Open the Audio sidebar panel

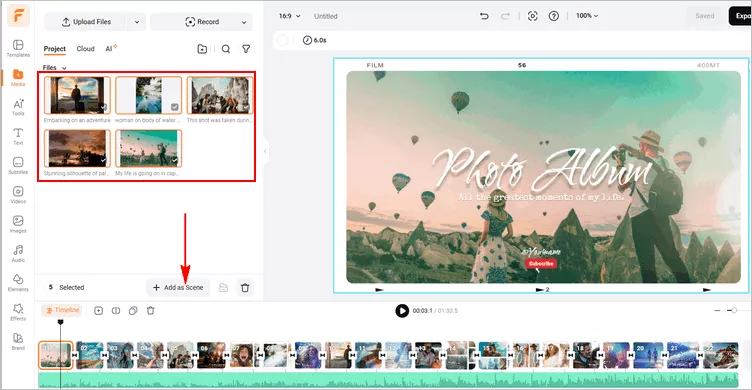18,253
